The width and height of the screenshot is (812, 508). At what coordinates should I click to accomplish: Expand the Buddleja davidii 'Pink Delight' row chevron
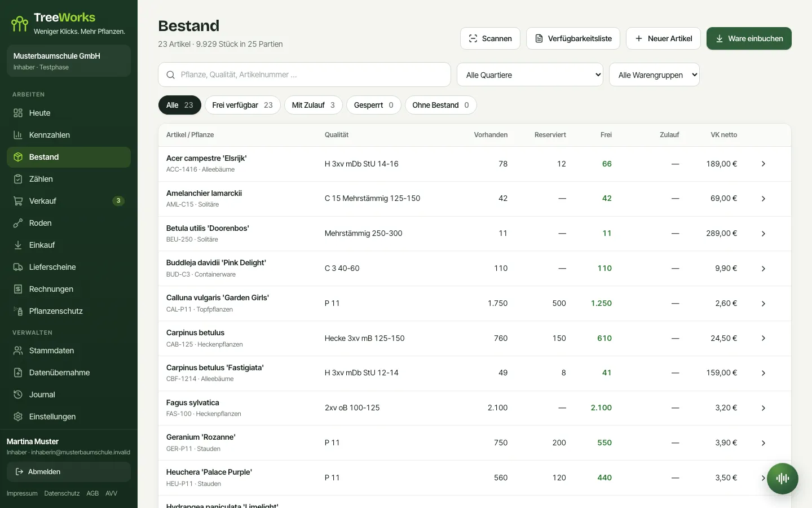click(764, 269)
